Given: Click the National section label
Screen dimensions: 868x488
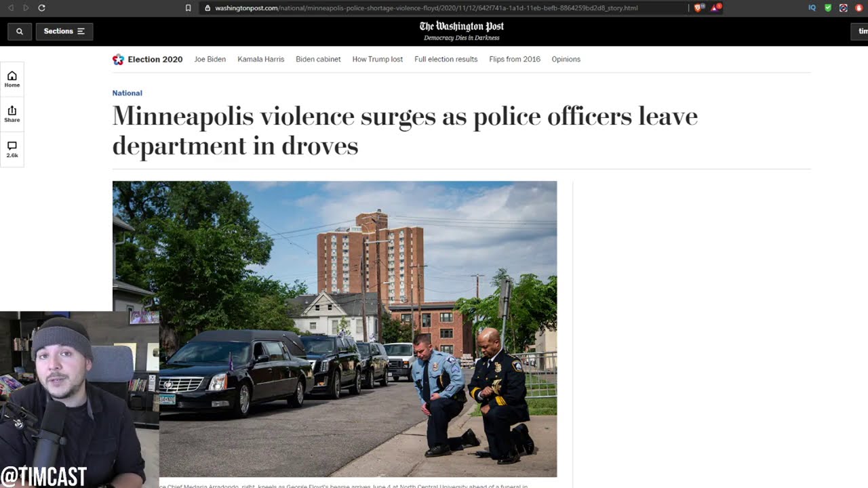Looking at the screenshot, I should click(127, 93).
